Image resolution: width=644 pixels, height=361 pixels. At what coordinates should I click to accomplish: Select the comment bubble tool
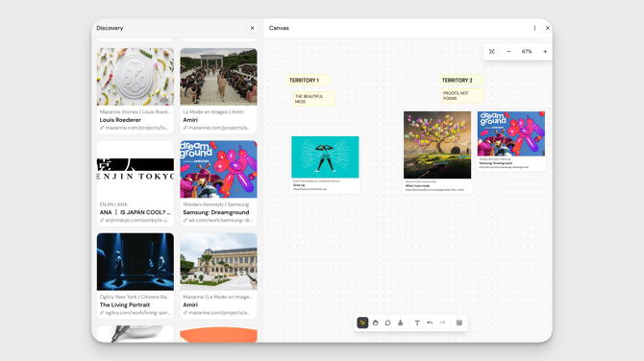tap(387, 323)
